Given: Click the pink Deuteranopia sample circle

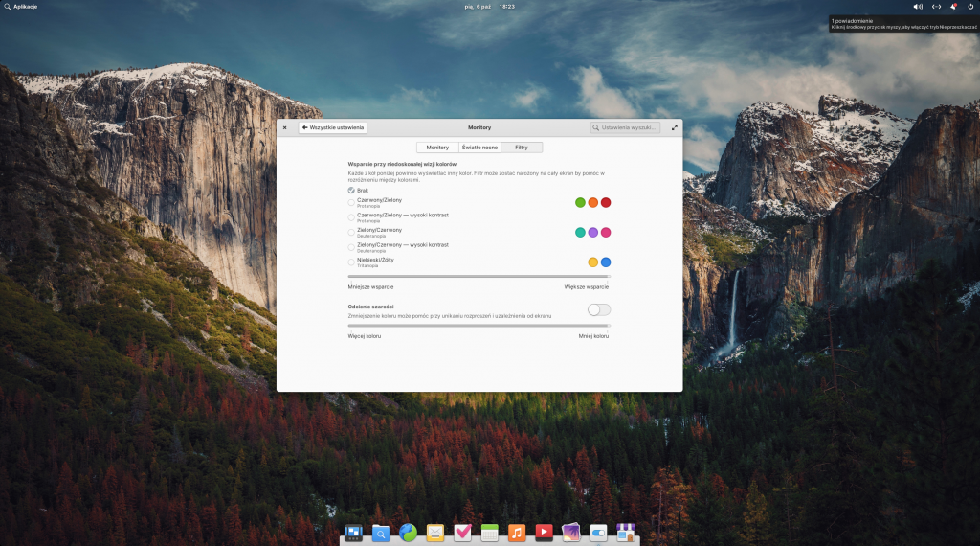Looking at the screenshot, I should click(606, 233).
